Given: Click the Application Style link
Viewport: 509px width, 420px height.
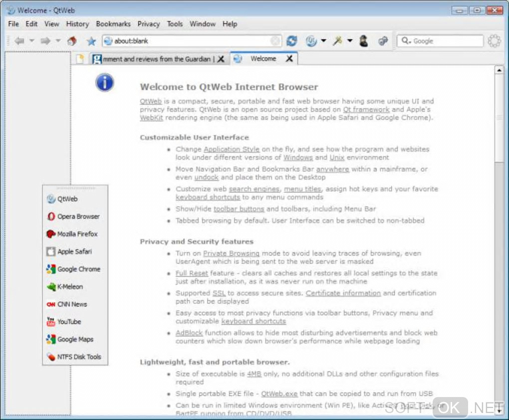Looking at the screenshot, I should 232,149.
